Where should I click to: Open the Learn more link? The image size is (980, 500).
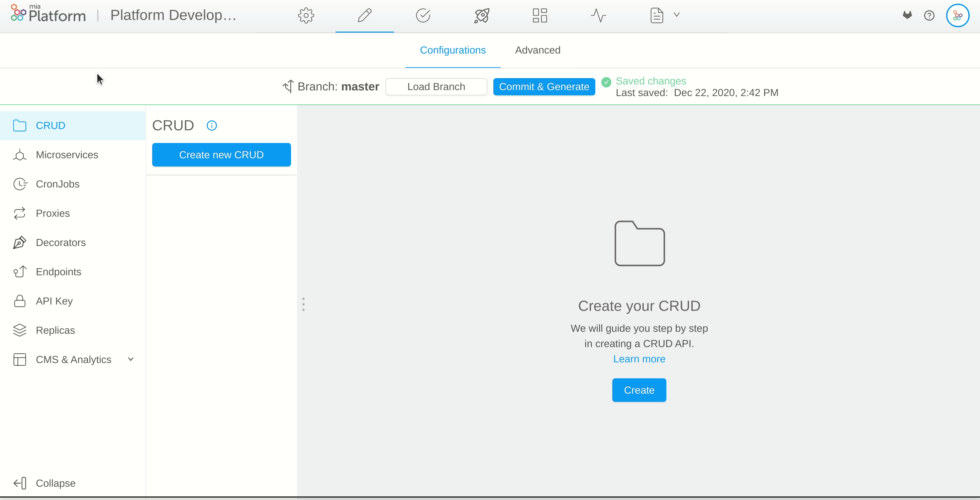pyautogui.click(x=639, y=359)
